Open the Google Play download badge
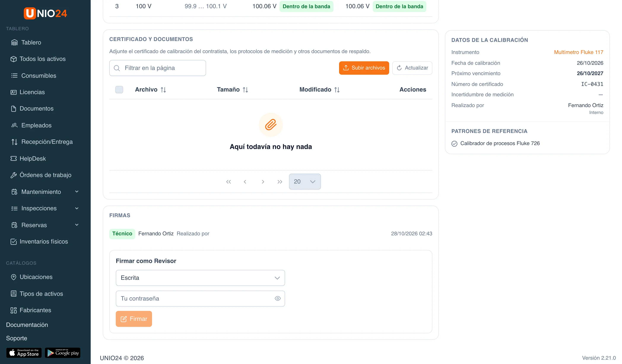The width and height of the screenshot is (622, 364). 63,353
